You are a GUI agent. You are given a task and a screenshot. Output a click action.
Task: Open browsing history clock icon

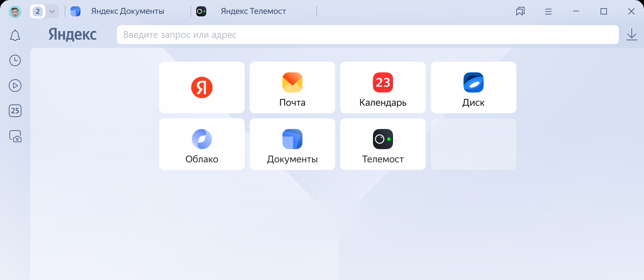pyautogui.click(x=15, y=60)
